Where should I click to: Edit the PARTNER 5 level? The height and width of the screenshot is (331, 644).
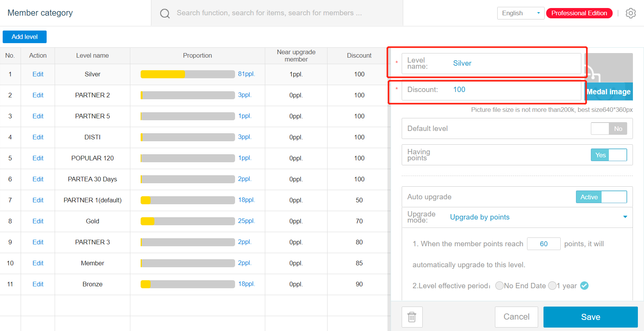click(x=38, y=116)
